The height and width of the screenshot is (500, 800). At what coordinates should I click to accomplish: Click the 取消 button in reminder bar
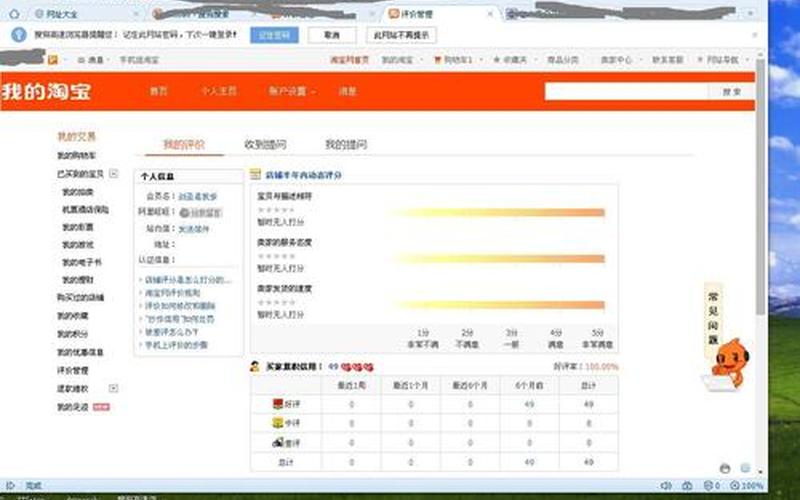pyautogui.click(x=332, y=35)
